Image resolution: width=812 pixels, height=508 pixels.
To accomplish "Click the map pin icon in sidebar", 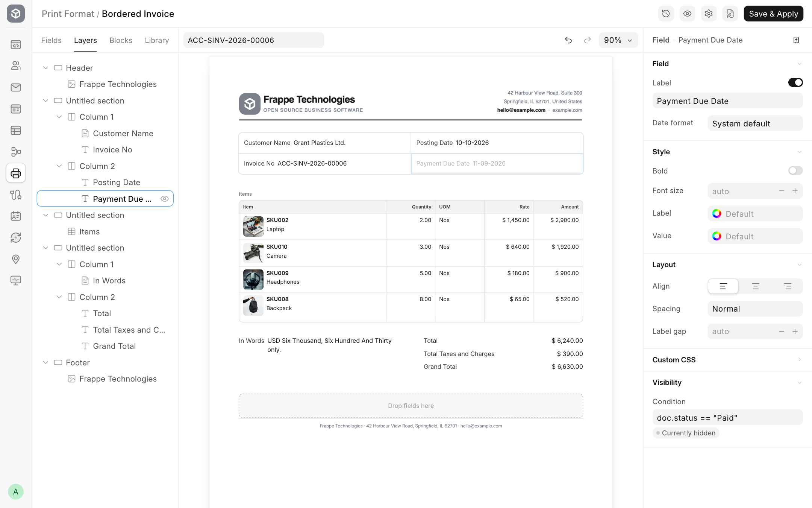I will (x=16, y=259).
